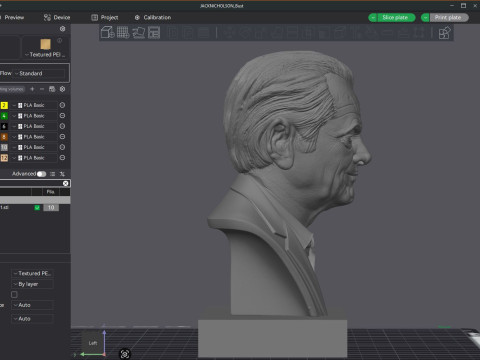Click the AMS sync filament icon
480x360 pixels.
(x=52, y=89)
